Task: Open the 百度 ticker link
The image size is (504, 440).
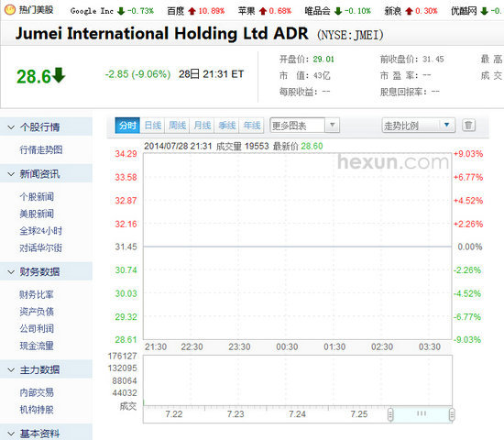Action: click(x=176, y=11)
